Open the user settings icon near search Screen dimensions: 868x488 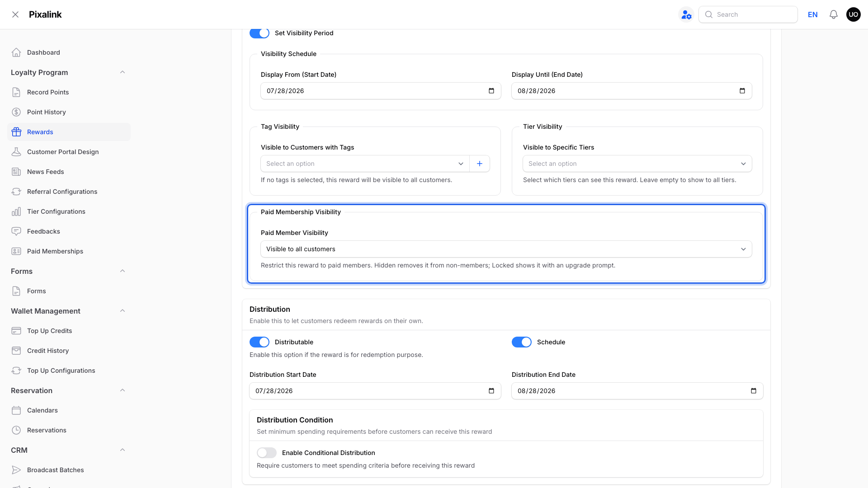pyautogui.click(x=686, y=14)
